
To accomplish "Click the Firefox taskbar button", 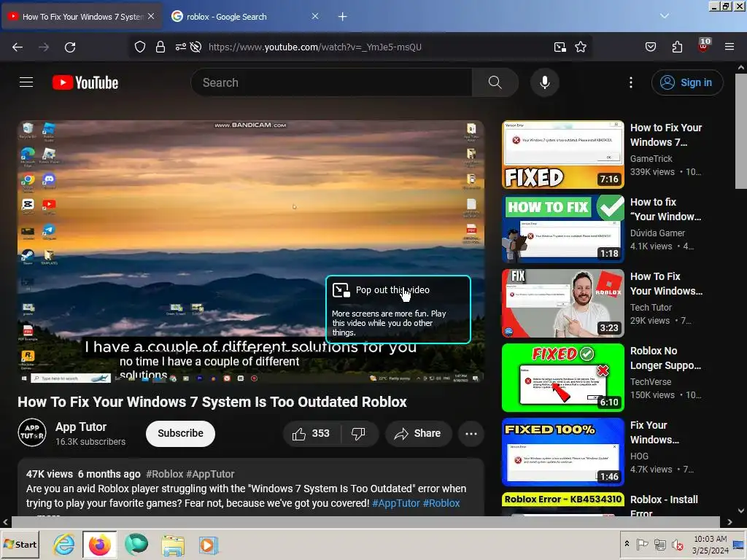I will 99,545.
